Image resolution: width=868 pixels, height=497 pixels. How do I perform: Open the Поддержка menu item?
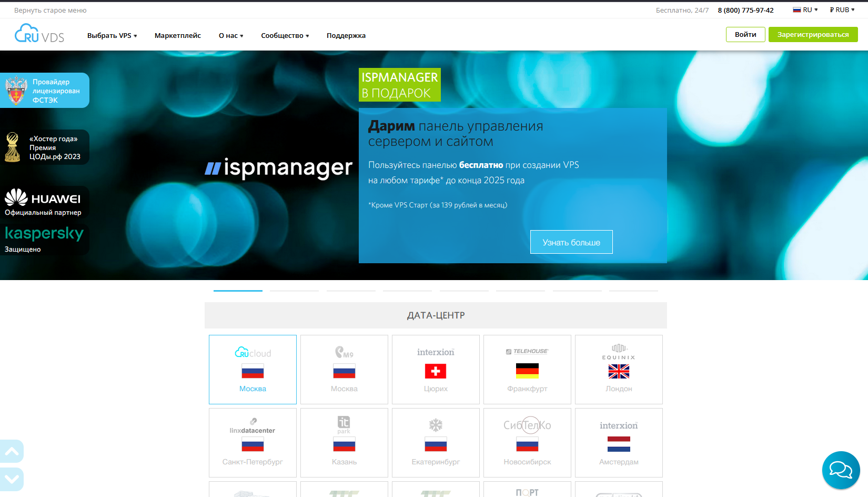(x=346, y=35)
